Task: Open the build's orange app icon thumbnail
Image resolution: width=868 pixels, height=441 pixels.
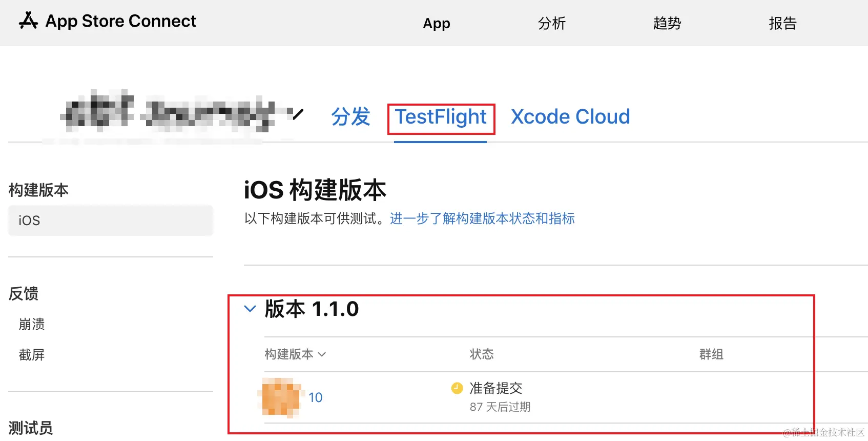Action: pos(280,397)
